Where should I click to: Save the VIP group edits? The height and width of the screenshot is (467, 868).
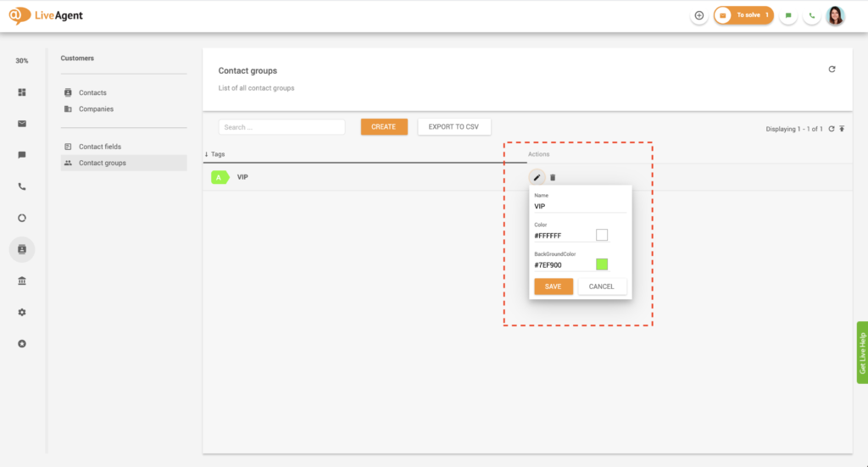(x=554, y=286)
